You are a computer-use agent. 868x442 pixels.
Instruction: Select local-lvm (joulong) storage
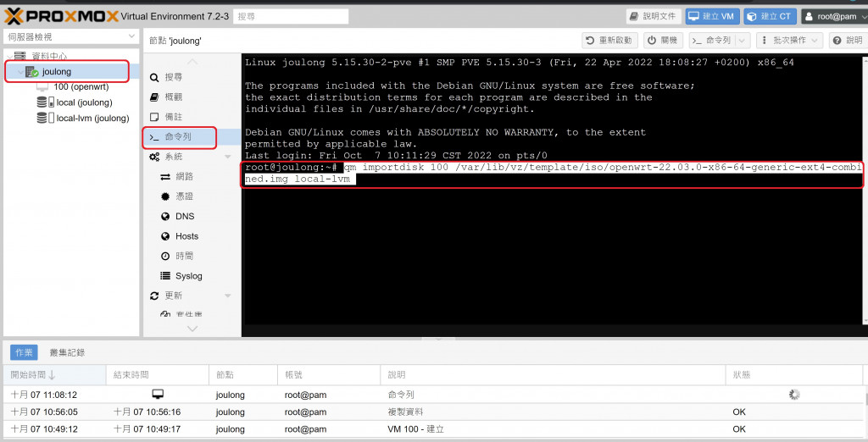click(92, 118)
